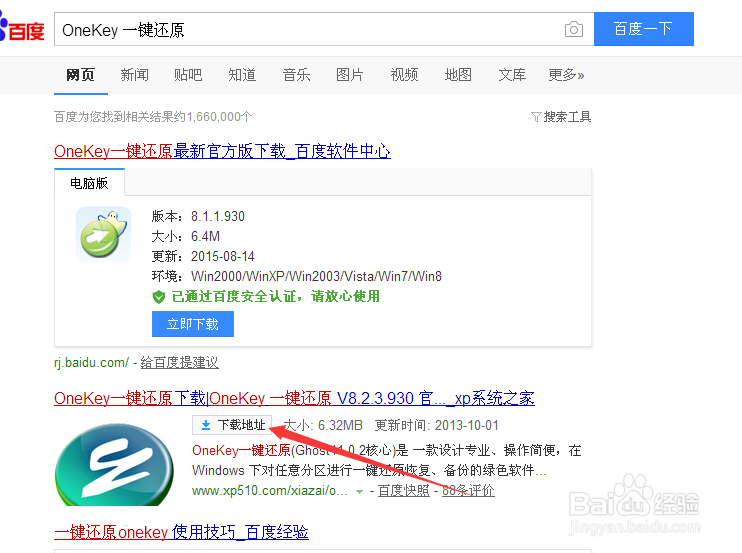Switch to the 新闻 tab
This screenshot has height=553, width=742.
134,75
